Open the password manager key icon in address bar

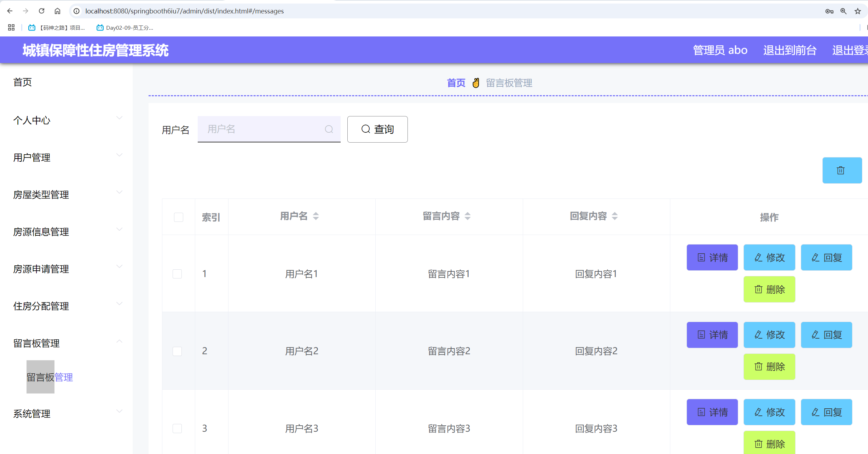(x=829, y=11)
